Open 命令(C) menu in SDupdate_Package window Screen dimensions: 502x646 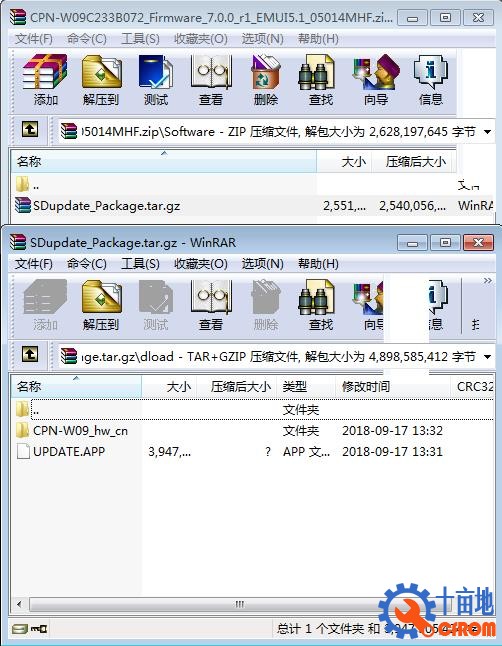tap(87, 264)
